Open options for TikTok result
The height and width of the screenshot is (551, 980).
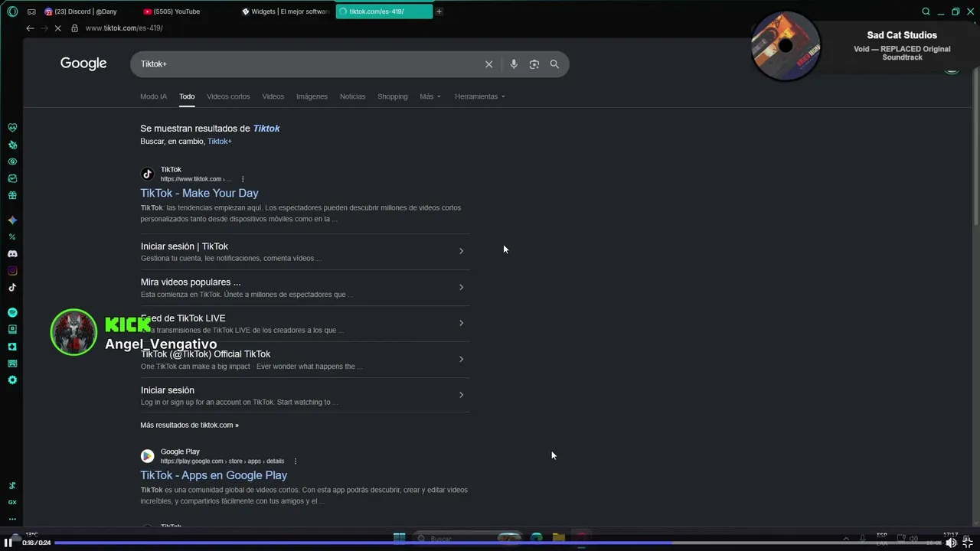tap(243, 179)
